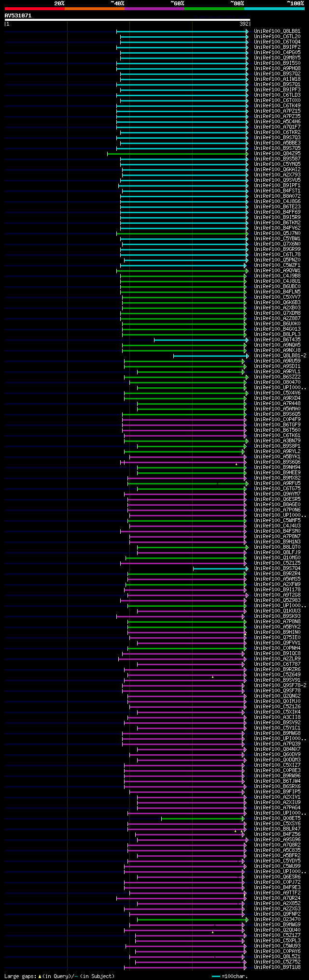Click the purple ~60% identity legend segment
The image size is (309, 980).
(154, 9)
